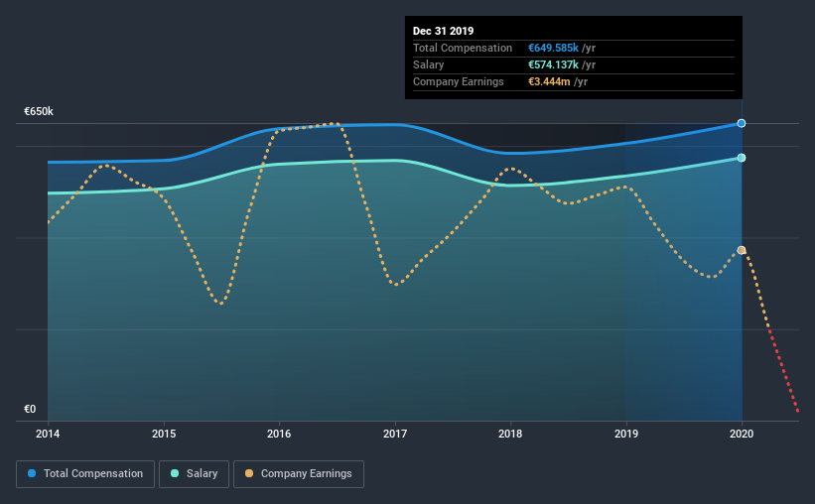
Task: Click the Company Earnings row label in tooltip
Action: tap(458, 81)
